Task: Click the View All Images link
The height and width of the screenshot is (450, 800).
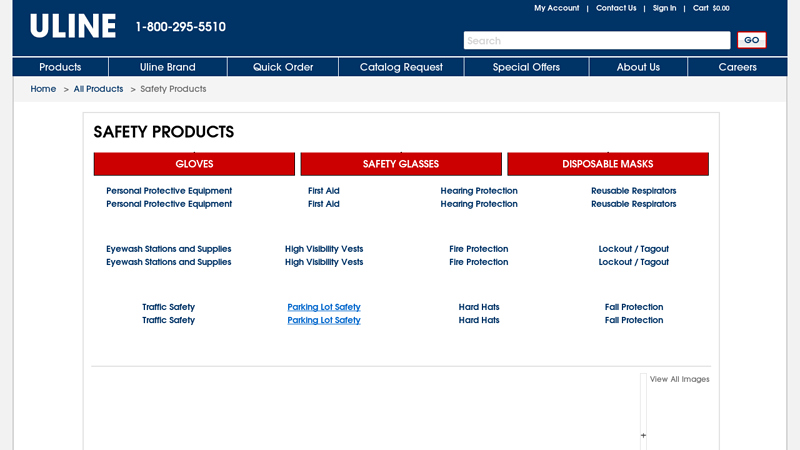Action: 679,379
